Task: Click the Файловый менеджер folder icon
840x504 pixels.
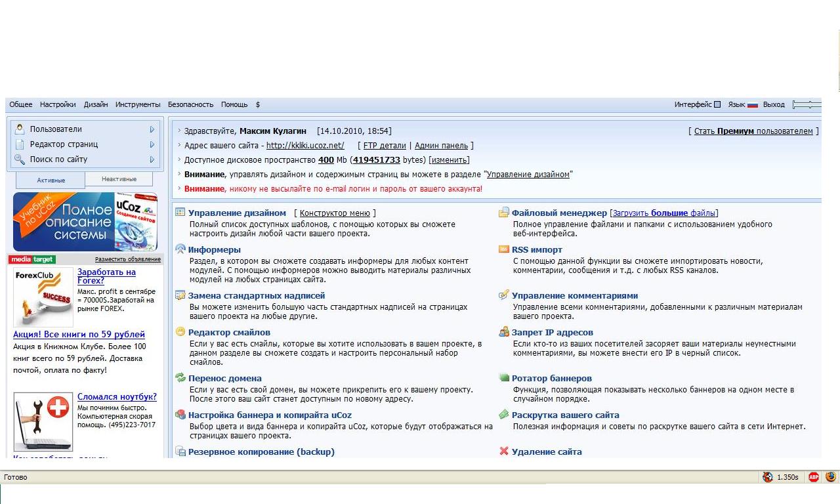Action: (504, 213)
